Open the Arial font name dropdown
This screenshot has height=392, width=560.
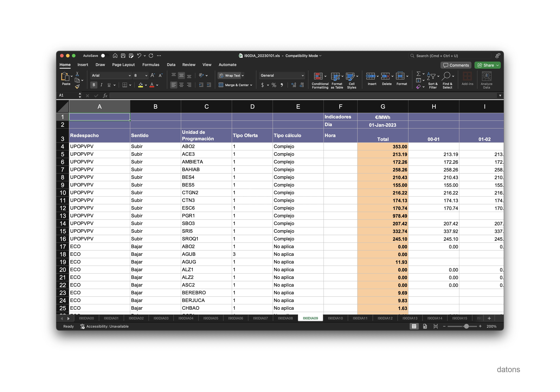tap(130, 75)
